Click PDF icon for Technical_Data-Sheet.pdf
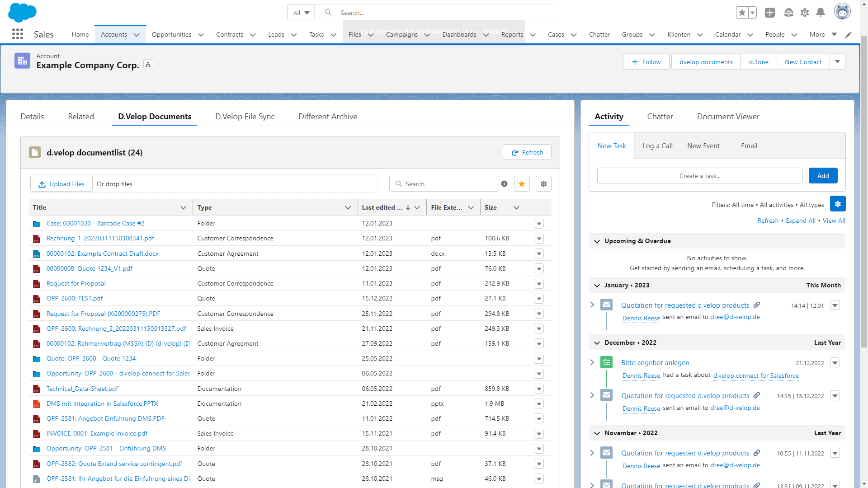The width and height of the screenshot is (868, 488). tap(37, 389)
